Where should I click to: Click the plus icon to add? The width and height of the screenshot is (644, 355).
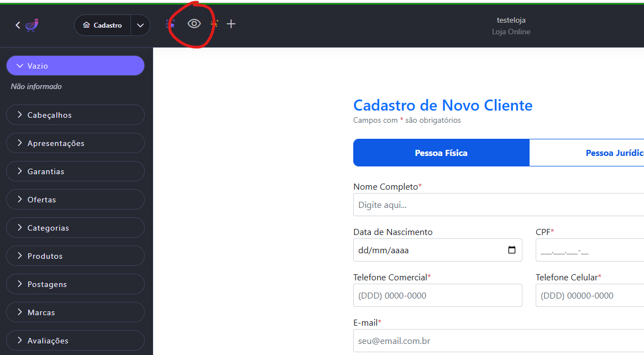click(231, 24)
